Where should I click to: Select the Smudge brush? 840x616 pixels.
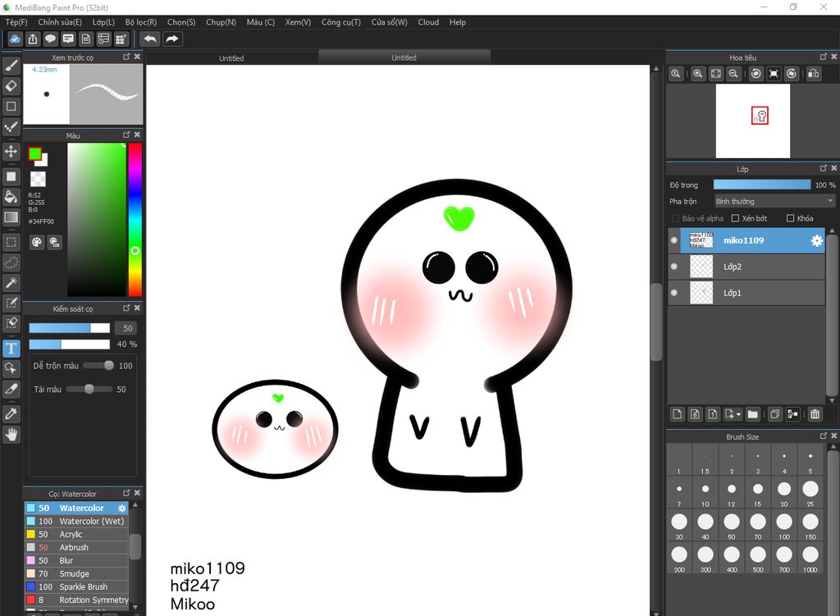coord(76,573)
